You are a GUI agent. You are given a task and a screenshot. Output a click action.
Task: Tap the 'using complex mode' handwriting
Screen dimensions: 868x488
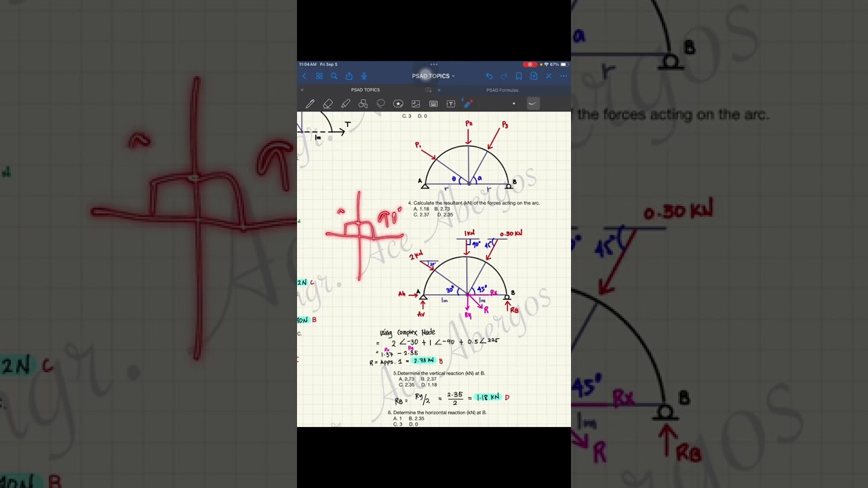pyautogui.click(x=408, y=332)
